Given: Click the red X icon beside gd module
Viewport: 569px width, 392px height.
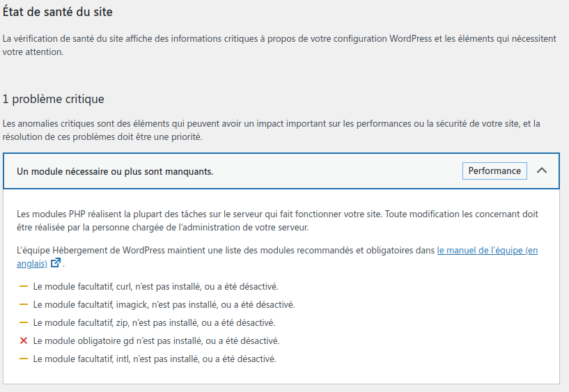Looking at the screenshot, I should [x=24, y=340].
